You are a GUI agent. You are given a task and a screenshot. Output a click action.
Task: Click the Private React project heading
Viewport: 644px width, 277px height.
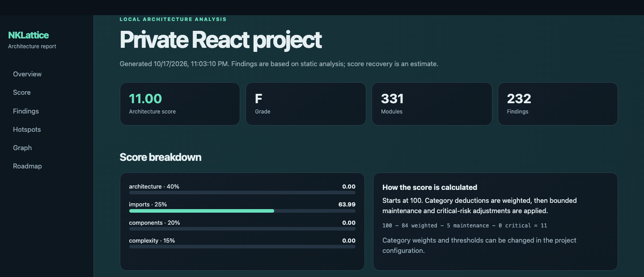(x=220, y=40)
